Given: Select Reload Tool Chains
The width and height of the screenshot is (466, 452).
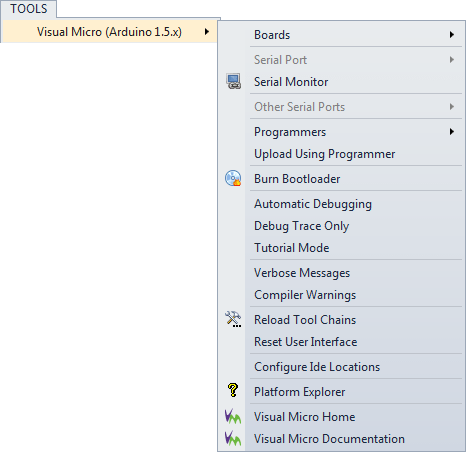Looking at the screenshot, I should (341, 320).
